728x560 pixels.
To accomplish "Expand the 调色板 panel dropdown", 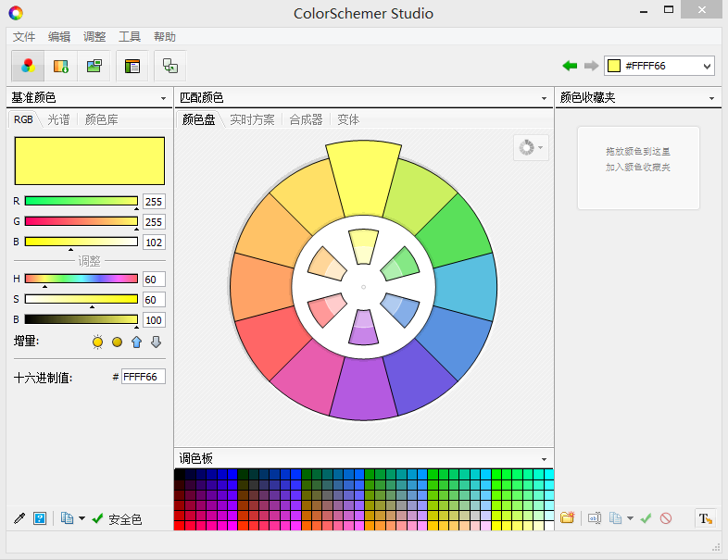I will tap(544, 459).
